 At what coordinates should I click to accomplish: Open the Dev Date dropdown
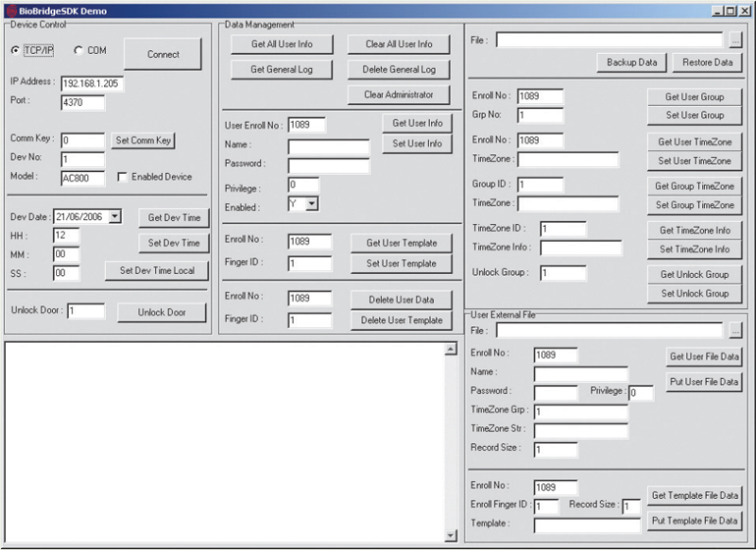tap(115, 217)
